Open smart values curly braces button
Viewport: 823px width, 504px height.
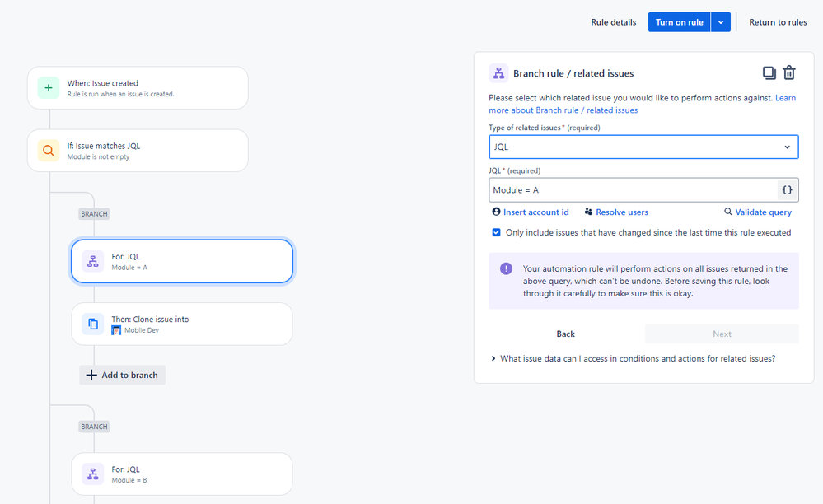[787, 190]
